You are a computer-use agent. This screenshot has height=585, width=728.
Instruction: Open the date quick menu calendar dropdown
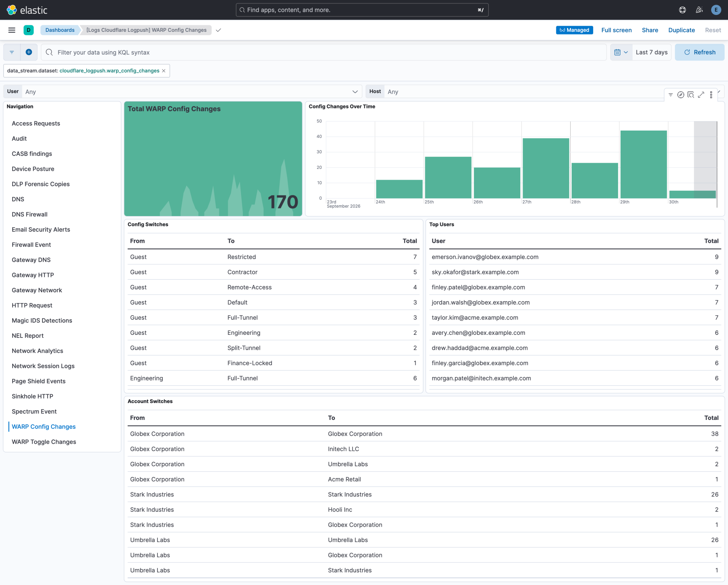(621, 52)
